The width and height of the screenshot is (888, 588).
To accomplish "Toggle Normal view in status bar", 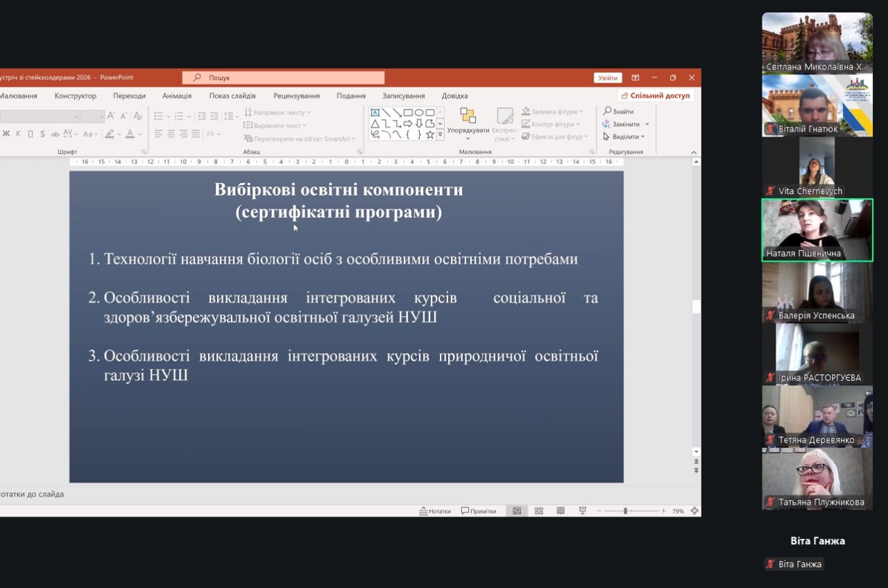I will coord(517,511).
